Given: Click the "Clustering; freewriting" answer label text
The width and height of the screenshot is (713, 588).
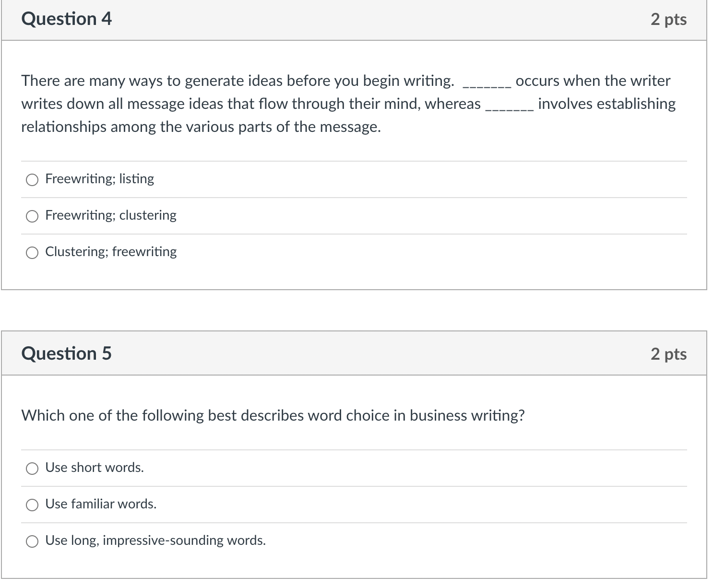Looking at the screenshot, I should coord(111,252).
